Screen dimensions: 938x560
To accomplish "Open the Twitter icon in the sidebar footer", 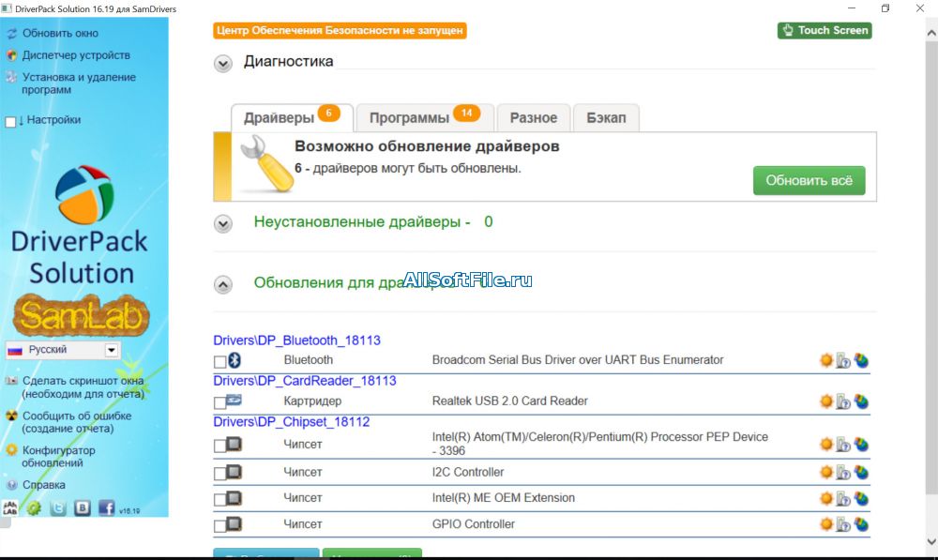I will tap(58, 508).
